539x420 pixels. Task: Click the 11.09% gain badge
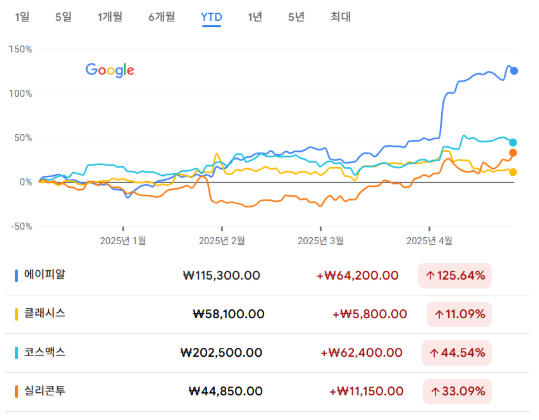coord(459,314)
